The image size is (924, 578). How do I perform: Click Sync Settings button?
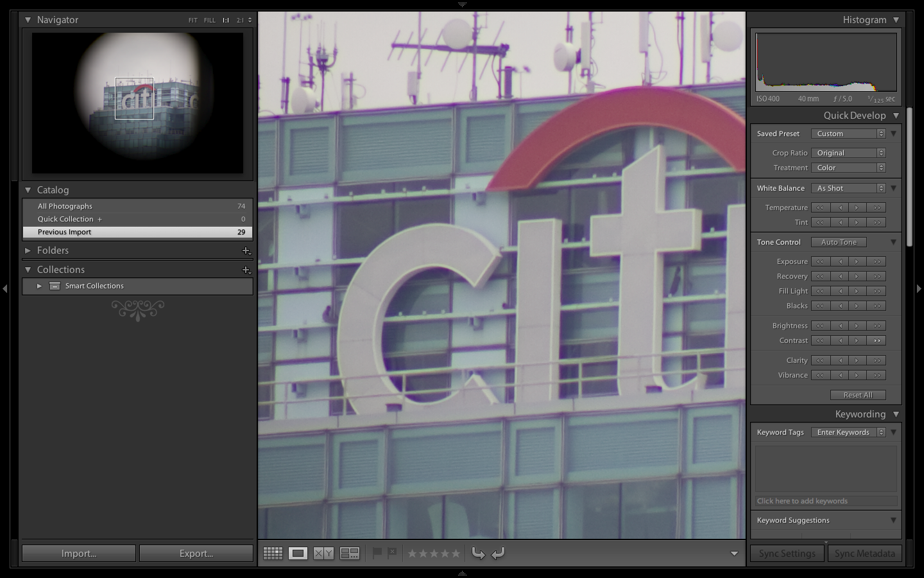click(x=787, y=554)
